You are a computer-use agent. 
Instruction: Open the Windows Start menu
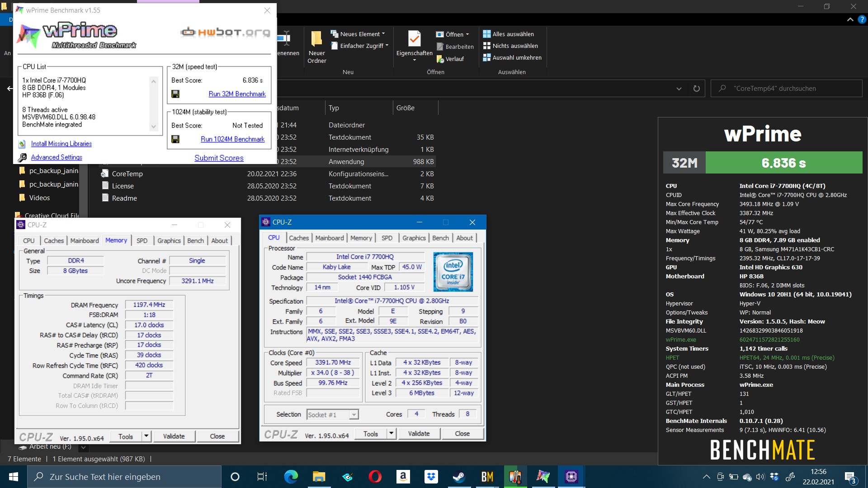tap(14, 477)
